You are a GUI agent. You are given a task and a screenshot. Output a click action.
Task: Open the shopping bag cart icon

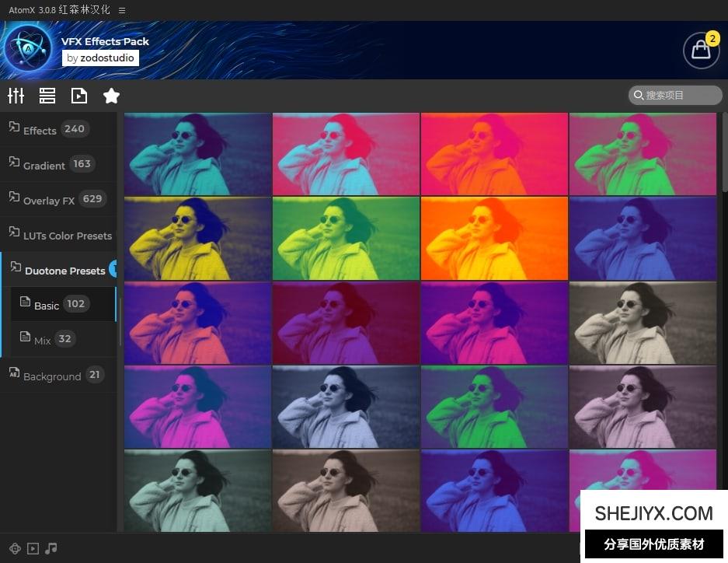700,50
